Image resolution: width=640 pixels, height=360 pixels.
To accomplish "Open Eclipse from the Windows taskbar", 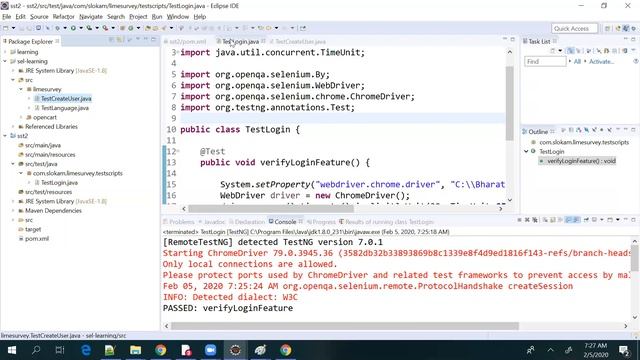I will click(235, 350).
